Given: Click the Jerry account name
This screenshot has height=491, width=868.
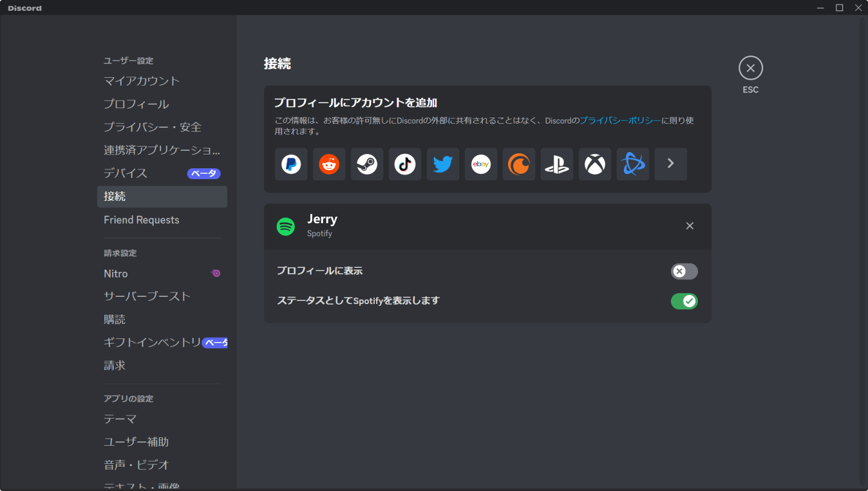Looking at the screenshot, I should point(322,219).
